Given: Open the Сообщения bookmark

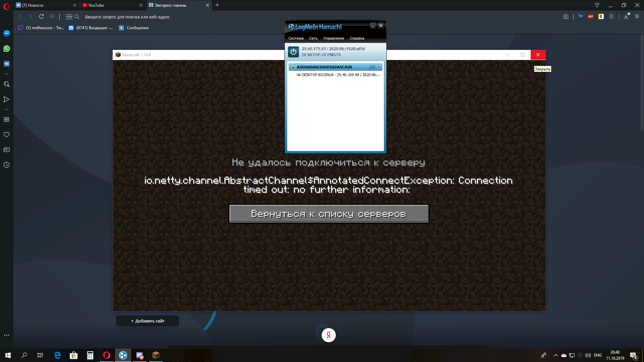Looking at the screenshot, I should 133,28.
